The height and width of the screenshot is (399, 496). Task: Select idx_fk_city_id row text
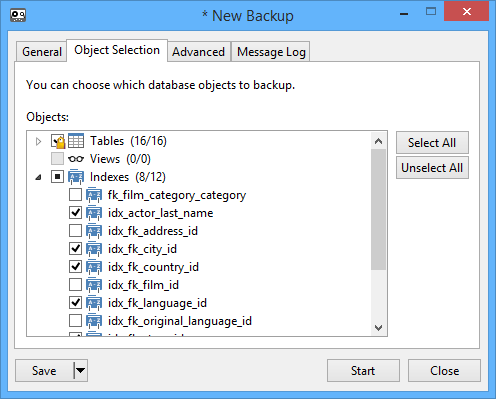click(x=142, y=249)
